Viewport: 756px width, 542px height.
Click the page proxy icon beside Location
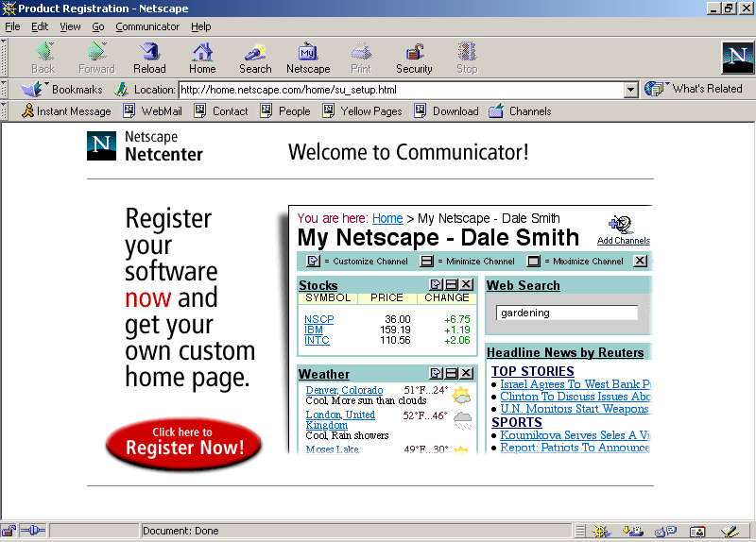pos(121,90)
